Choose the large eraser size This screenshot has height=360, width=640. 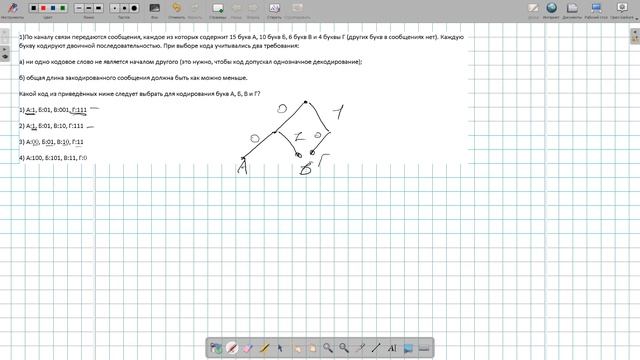(134, 8)
